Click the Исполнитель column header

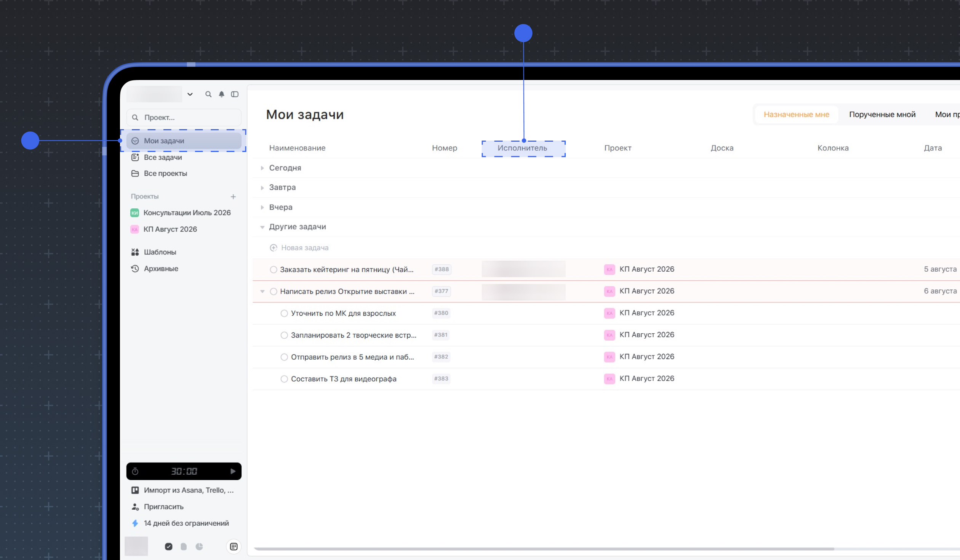tap(522, 148)
